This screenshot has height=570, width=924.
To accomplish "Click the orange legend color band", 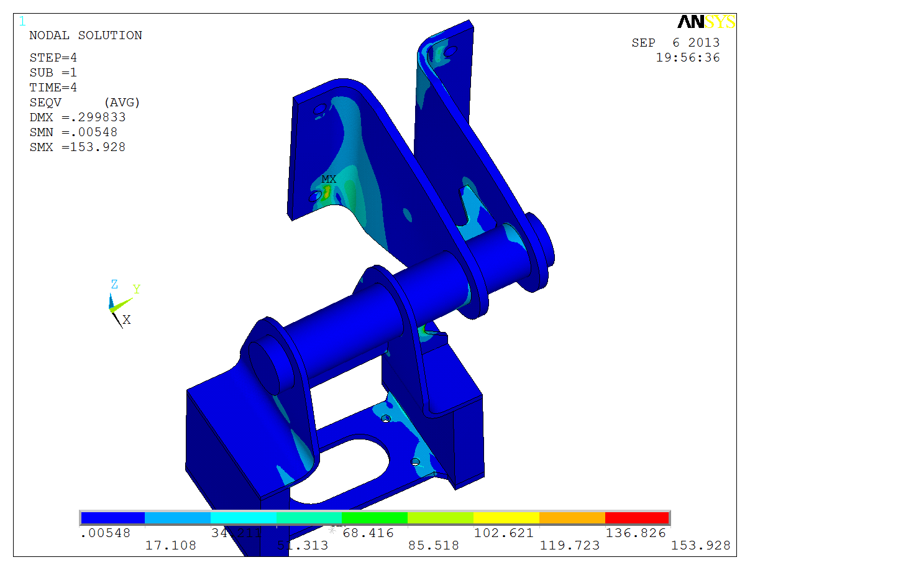I will click(x=572, y=518).
